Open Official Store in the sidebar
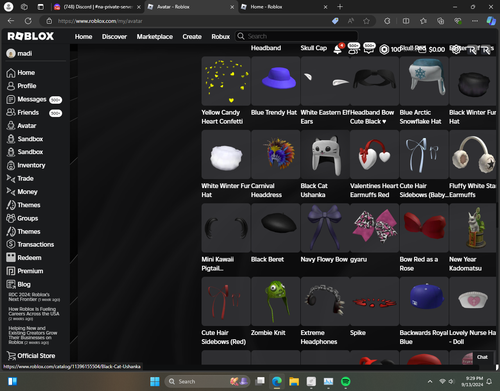 pyautogui.click(x=31, y=356)
